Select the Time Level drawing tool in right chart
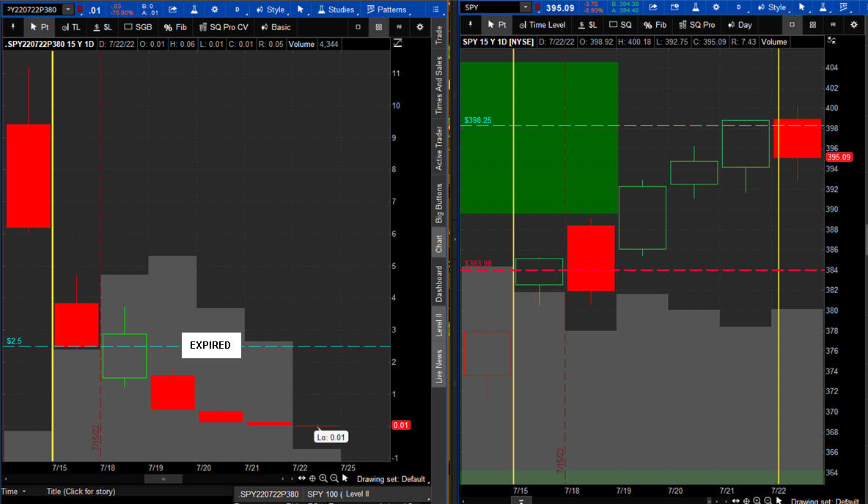Screen dimensions: 868x504 click(542, 24)
